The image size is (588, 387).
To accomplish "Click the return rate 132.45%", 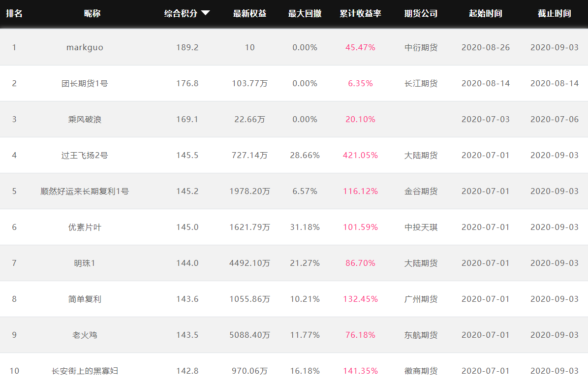I will click(360, 299).
